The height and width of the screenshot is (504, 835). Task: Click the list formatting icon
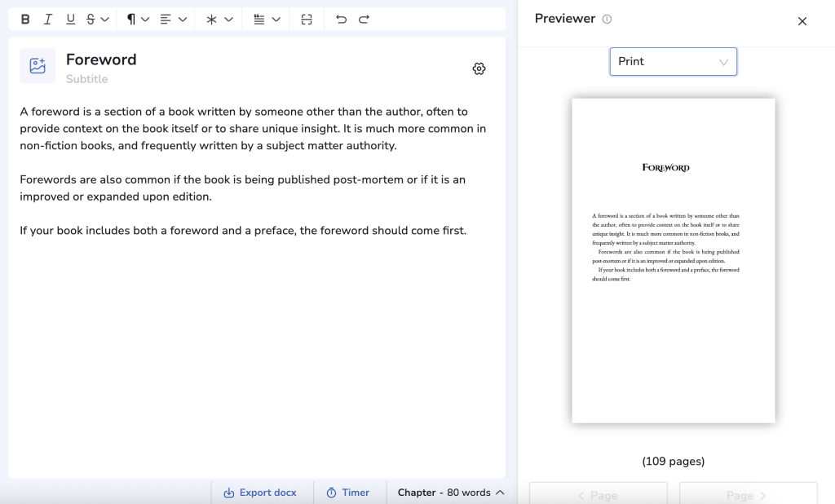pyautogui.click(x=259, y=20)
